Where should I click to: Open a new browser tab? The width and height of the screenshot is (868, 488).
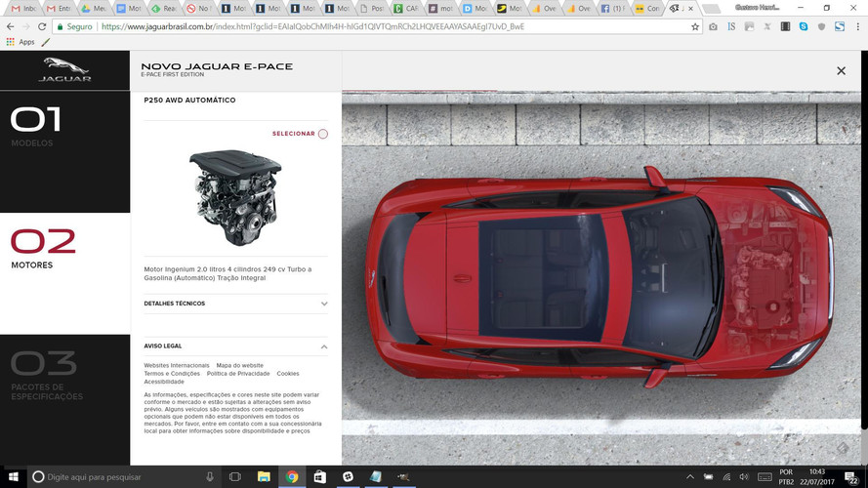(x=711, y=9)
